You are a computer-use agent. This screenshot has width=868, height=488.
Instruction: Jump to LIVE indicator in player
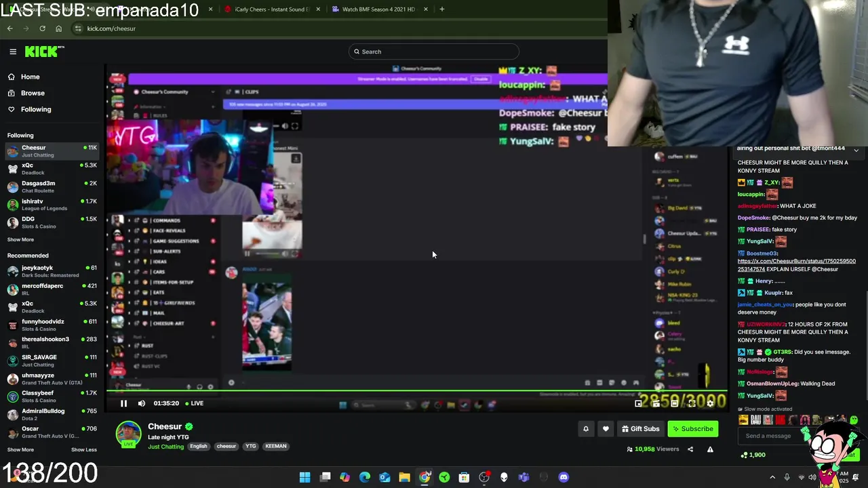(195, 403)
